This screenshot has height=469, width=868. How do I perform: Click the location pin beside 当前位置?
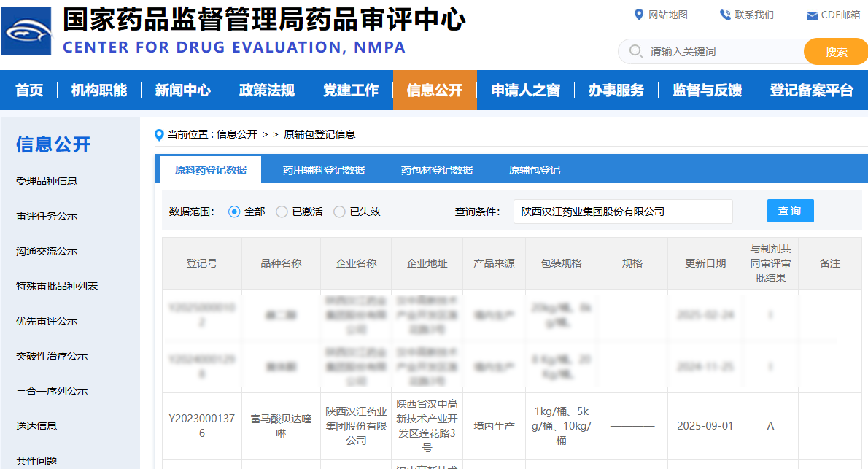point(159,134)
